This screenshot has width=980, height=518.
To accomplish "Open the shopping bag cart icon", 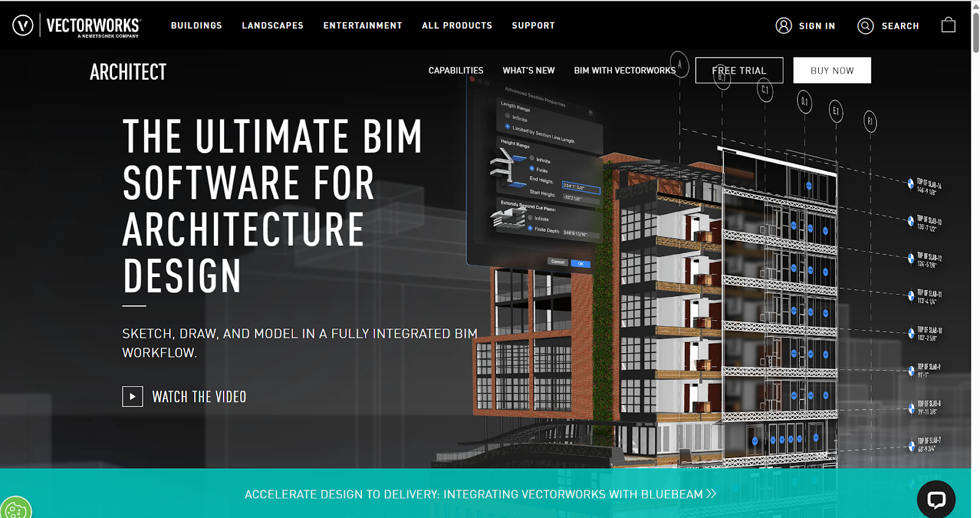I will tap(948, 25).
